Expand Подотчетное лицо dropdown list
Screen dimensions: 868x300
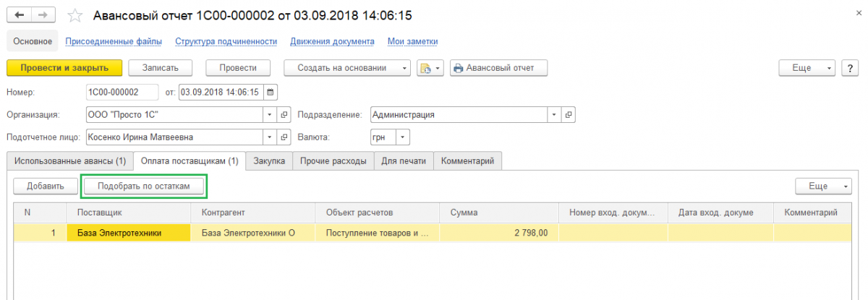270,137
